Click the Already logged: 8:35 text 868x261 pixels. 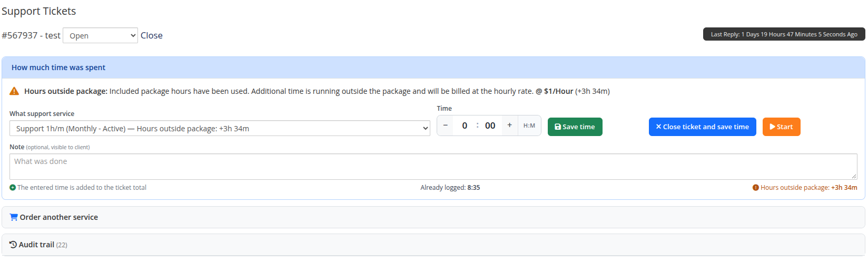point(450,188)
